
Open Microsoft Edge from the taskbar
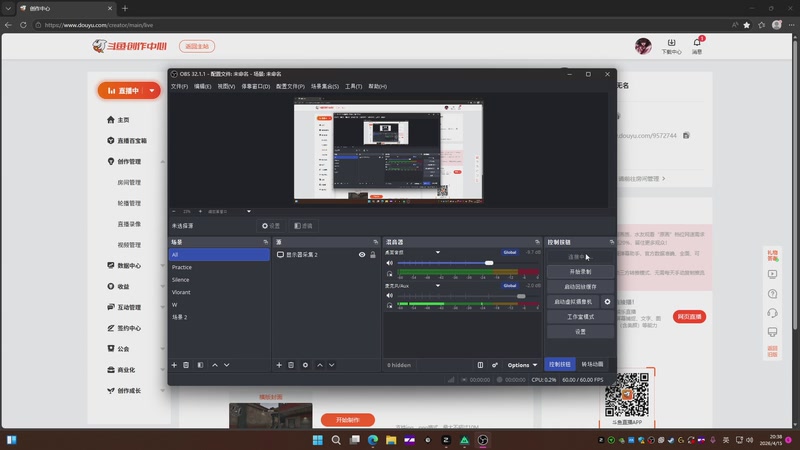click(372, 440)
